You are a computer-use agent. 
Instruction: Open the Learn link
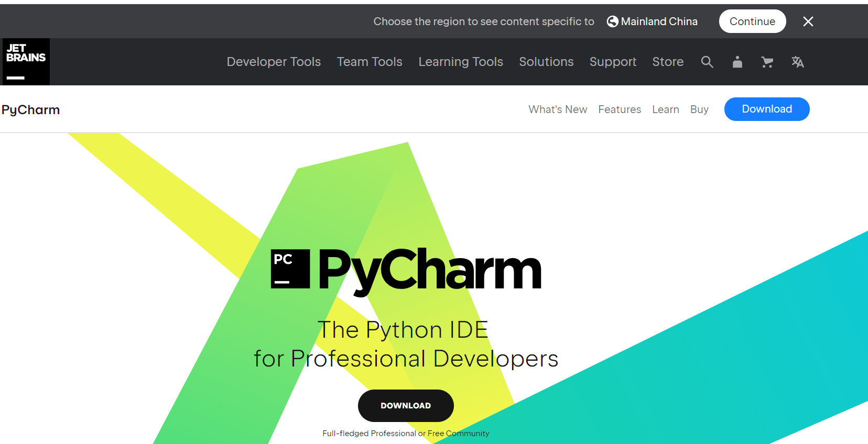click(x=666, y=109)
